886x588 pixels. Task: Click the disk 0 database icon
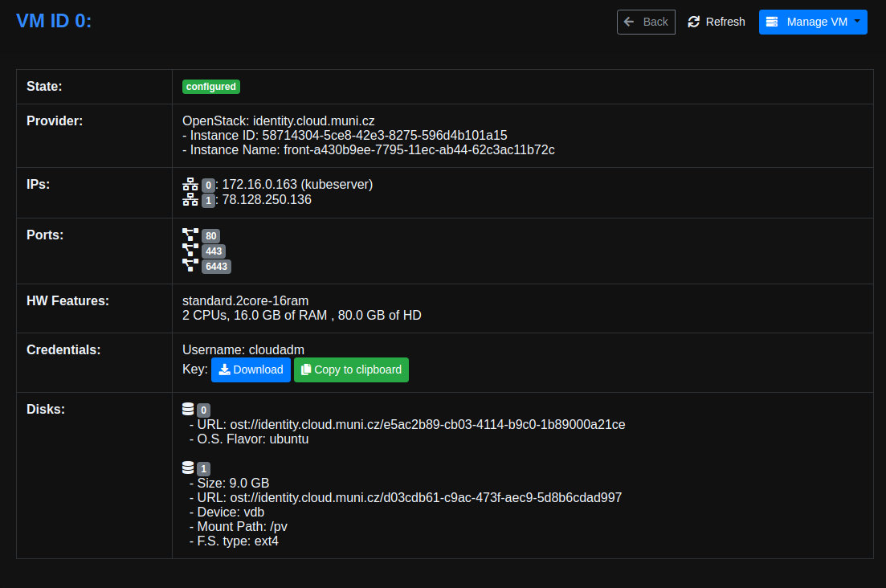point(188,410)
